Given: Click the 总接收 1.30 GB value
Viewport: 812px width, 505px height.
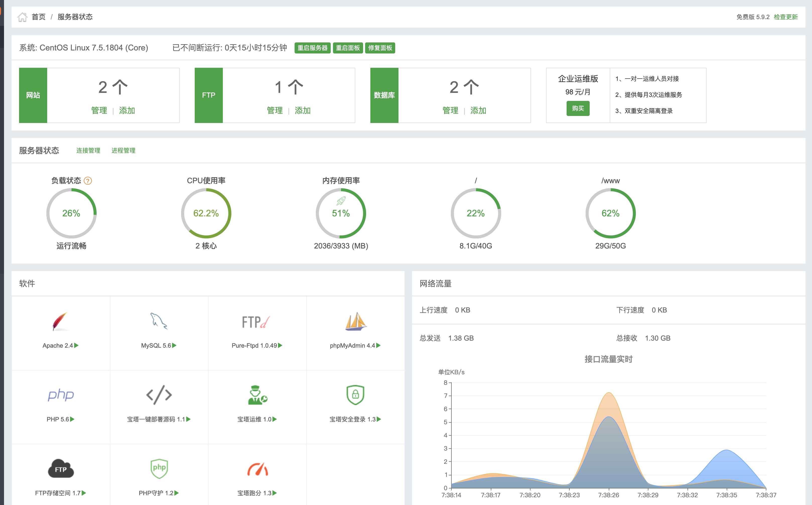Looking at the screenshot, I should 657,338.
